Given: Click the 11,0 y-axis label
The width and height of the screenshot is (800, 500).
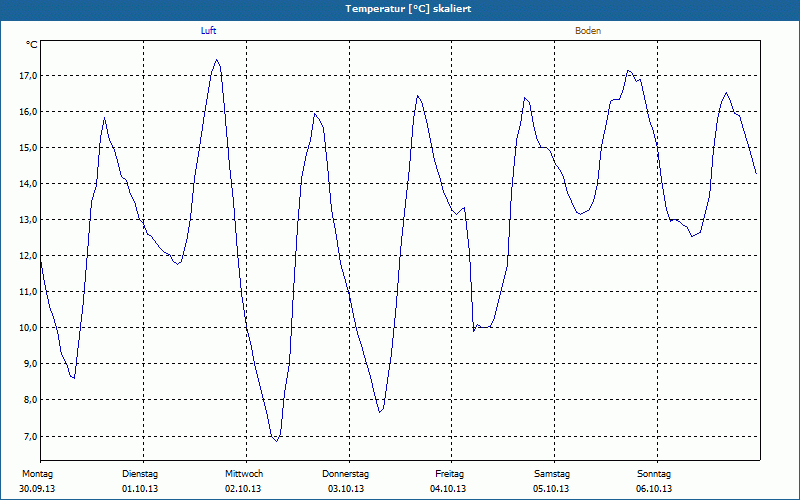Looking at the screenshot, I should [28, 292].
